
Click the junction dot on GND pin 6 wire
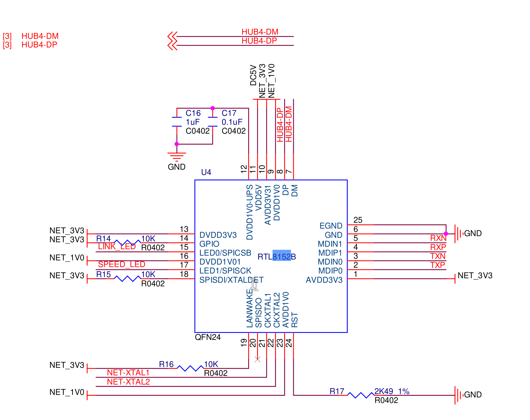coord(446,234)
